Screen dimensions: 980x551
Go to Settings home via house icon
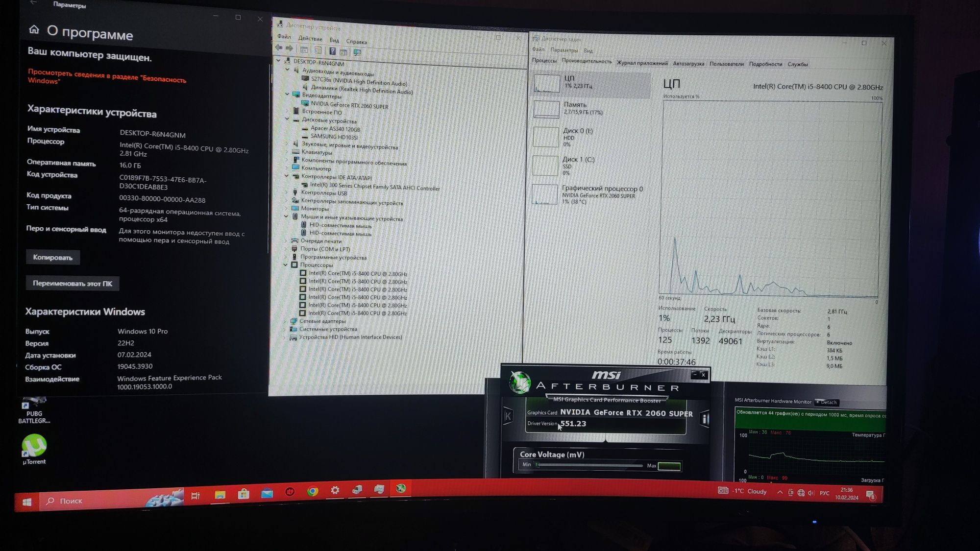click(x=34, y=29)
